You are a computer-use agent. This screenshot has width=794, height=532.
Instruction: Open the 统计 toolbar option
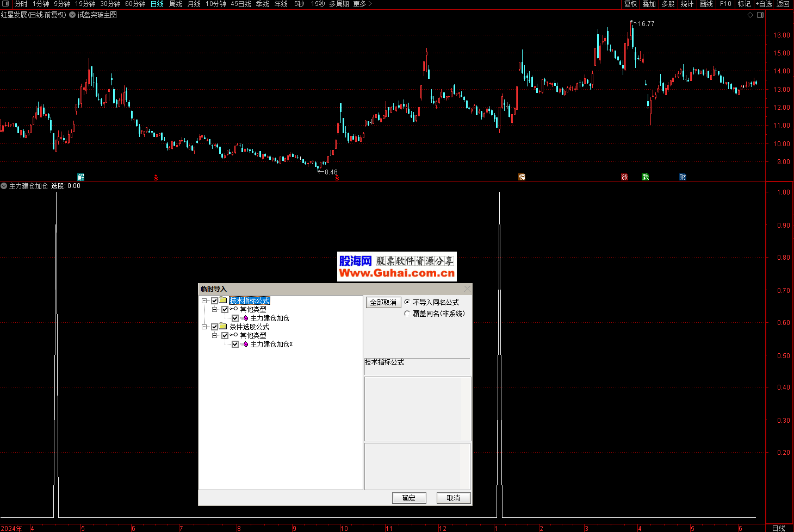[x=687, y=4]
